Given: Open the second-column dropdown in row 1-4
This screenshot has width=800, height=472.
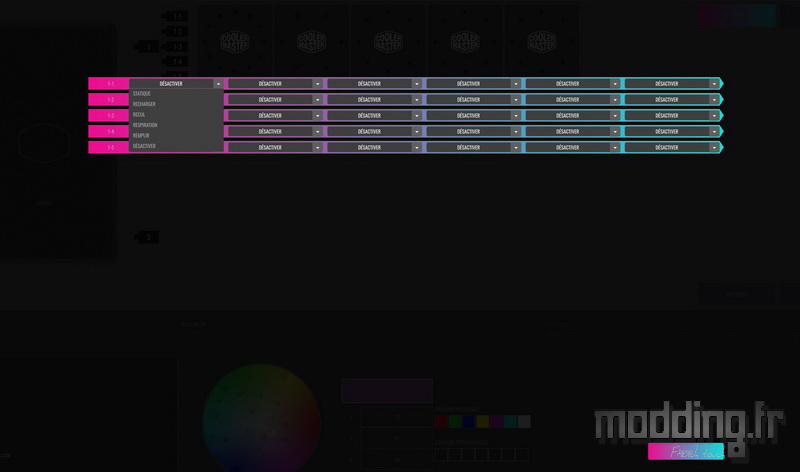Looking at the screenshot, I should (x=276, y=132).
